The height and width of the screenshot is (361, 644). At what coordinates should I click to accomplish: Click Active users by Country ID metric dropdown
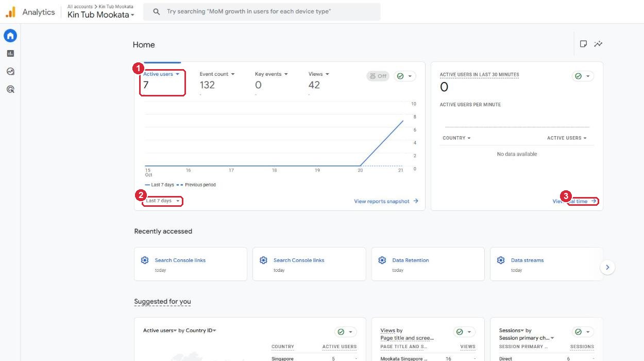[x=160, y=331]
